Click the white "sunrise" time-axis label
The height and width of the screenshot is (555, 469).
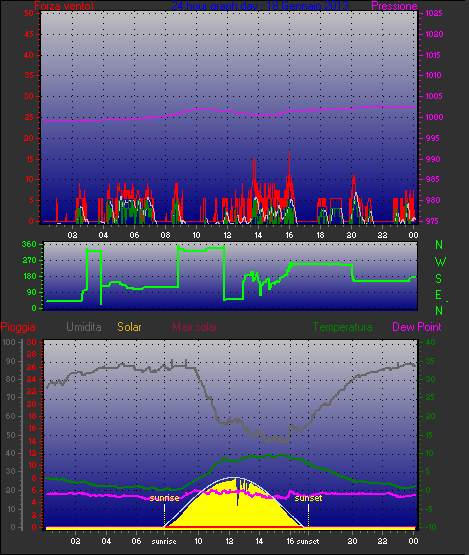click(x=164, y=542)
